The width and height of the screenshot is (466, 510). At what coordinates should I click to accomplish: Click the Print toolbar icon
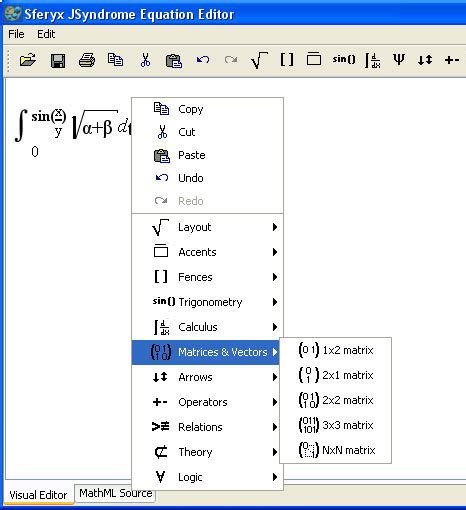87,60
